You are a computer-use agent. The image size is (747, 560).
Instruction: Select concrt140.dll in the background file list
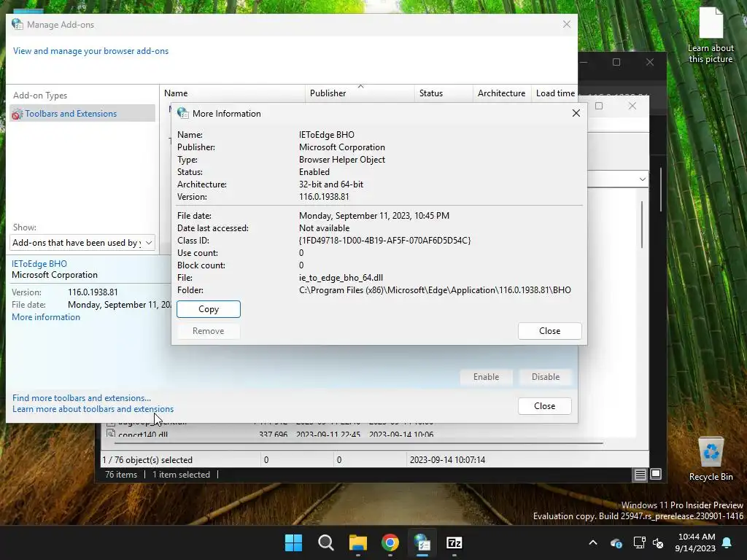pyautogui.click(x=143, y=434)
